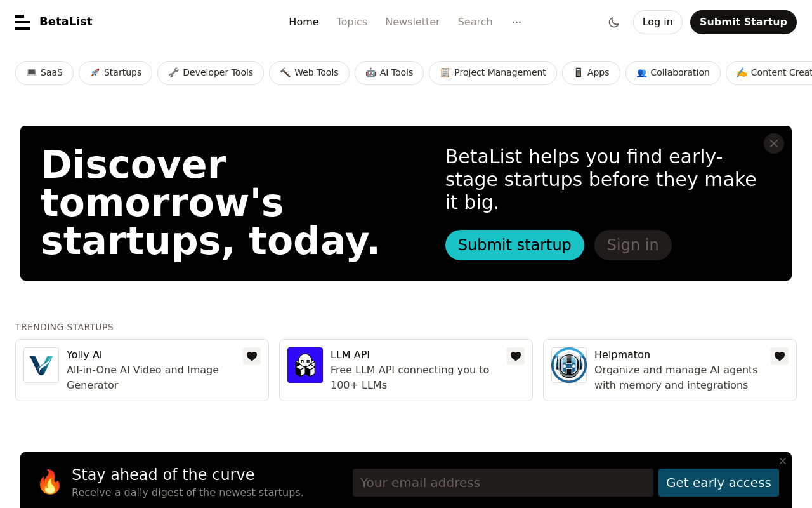Open the Helpmaton startup title

622,355
